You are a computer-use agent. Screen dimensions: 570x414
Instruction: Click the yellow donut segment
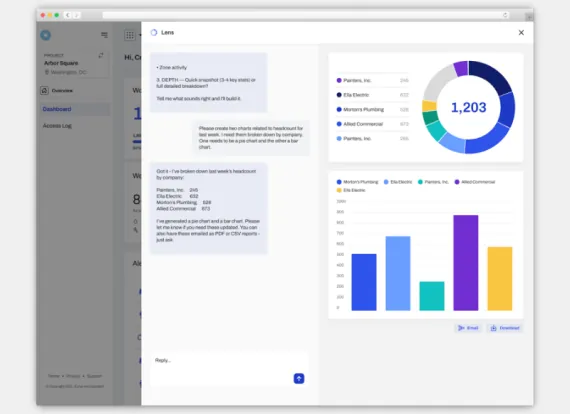point(429,106)
